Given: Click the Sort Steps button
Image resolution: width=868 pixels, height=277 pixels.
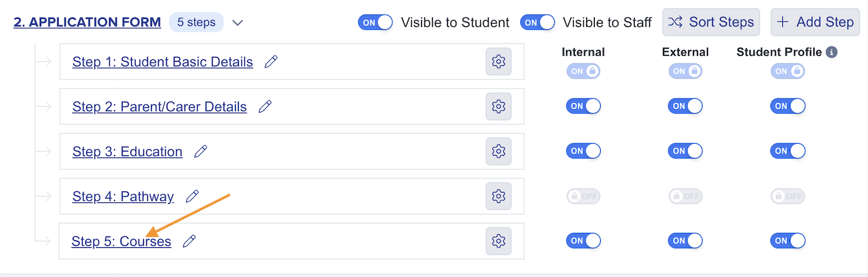Looking at the screenshot, I should click(711, 22).
